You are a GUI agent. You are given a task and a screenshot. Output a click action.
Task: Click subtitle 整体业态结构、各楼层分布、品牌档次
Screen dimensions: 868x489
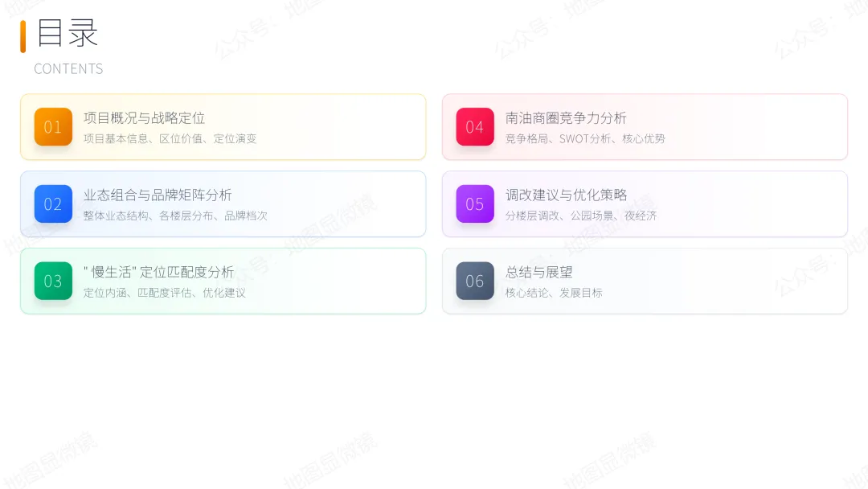175,216
